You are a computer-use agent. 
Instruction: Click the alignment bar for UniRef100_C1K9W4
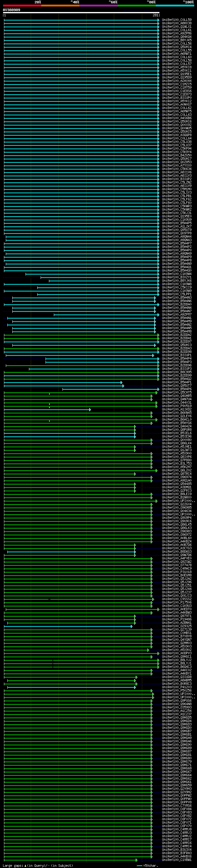pyautogui.click(x=93, y=274)
